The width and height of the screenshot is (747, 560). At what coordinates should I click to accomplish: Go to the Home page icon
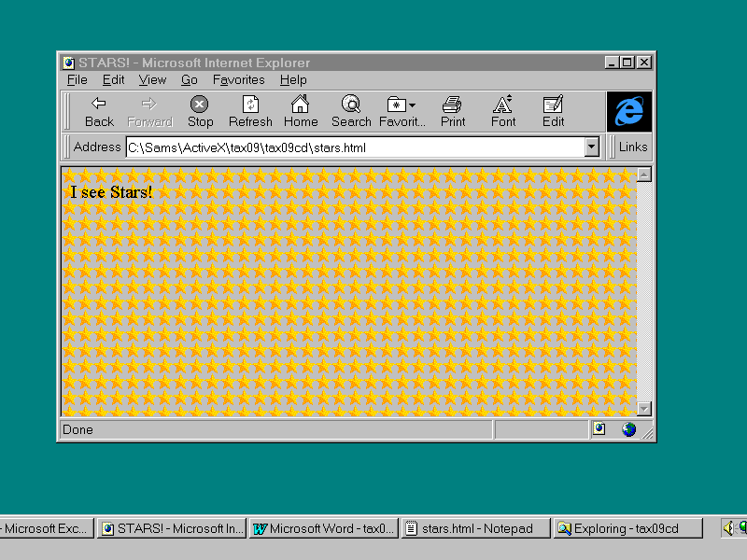[x=301, y=104]
